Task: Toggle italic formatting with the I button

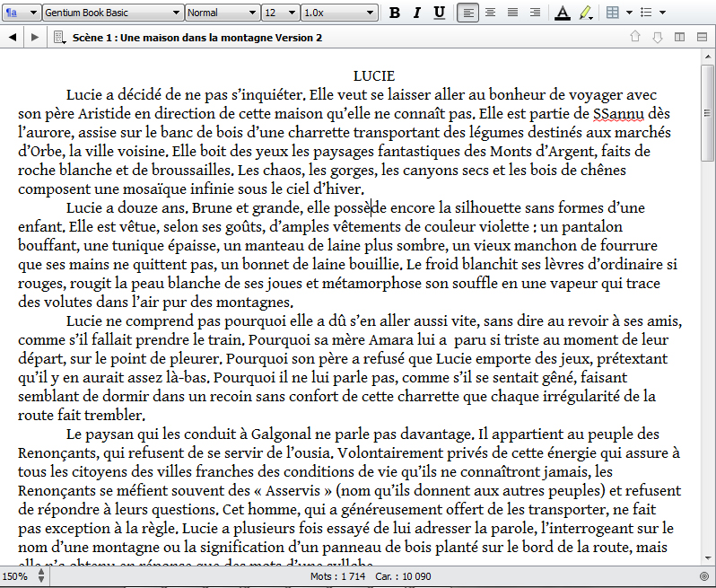Action: coord(417,13)
